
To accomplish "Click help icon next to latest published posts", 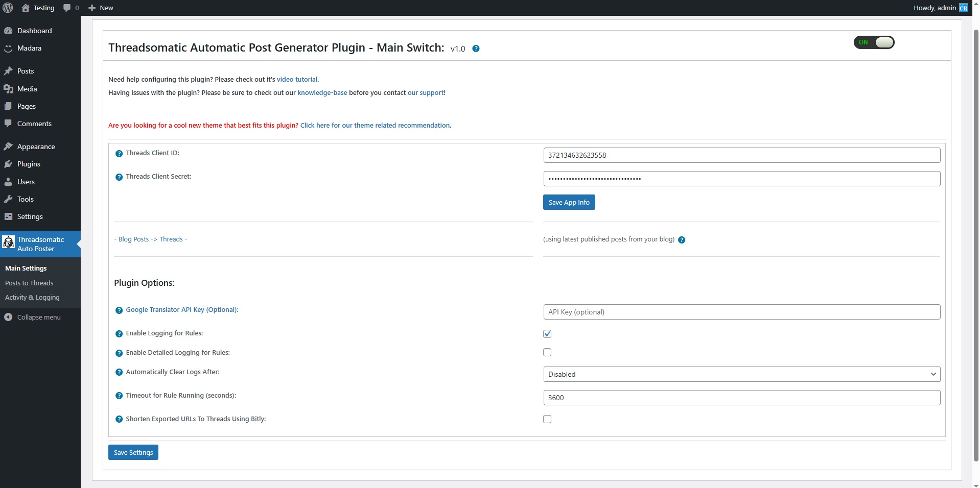I will (x=682, y=240).
